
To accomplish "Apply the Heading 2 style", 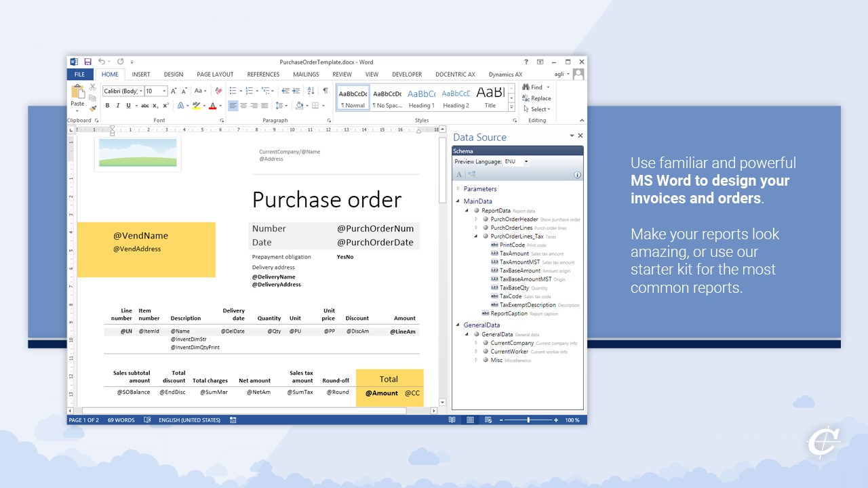I will [456, 98].
